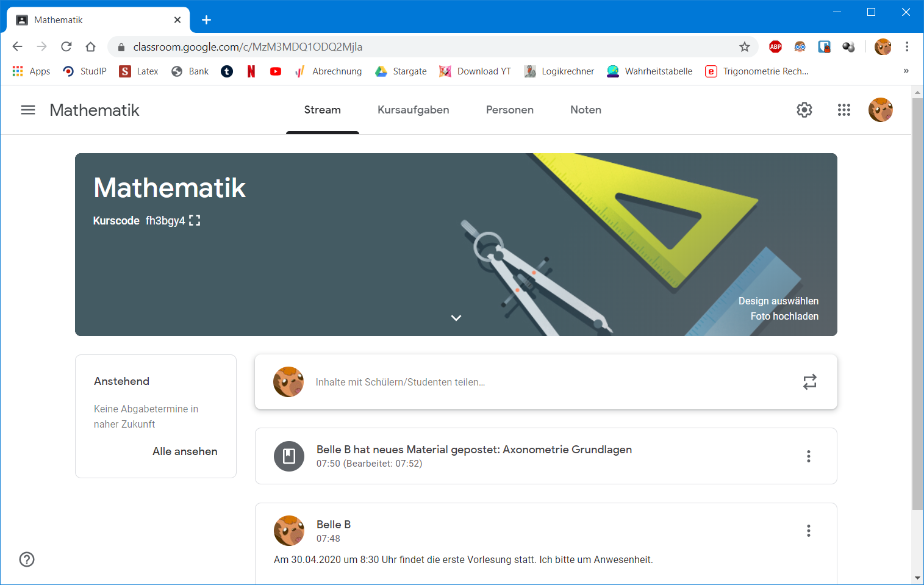Open the Google account avatar in the Classroom header
Screen dimensions: 924x585
point(881,110)
